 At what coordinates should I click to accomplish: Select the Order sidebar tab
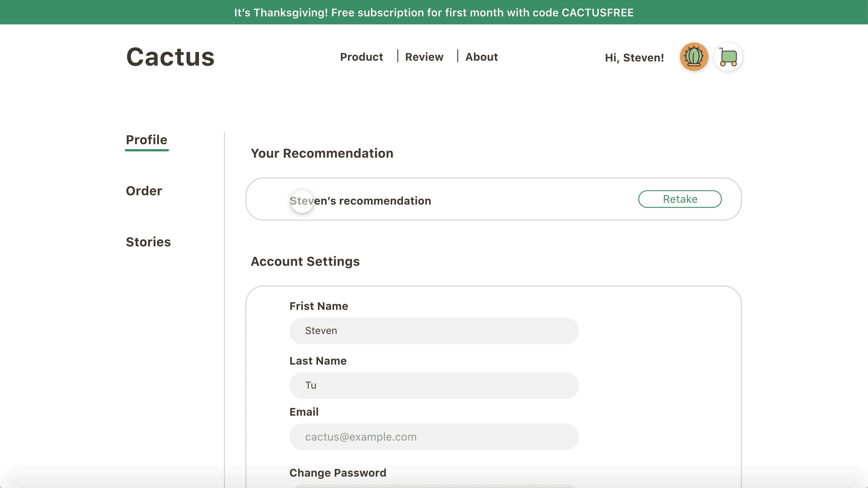(x=144, y=191)
